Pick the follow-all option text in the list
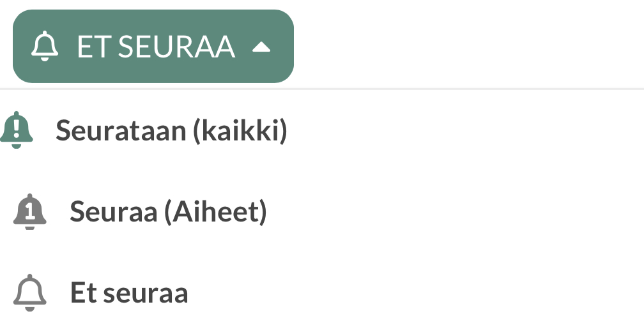This screenshot has height=332, width=644. coord(171,130)
